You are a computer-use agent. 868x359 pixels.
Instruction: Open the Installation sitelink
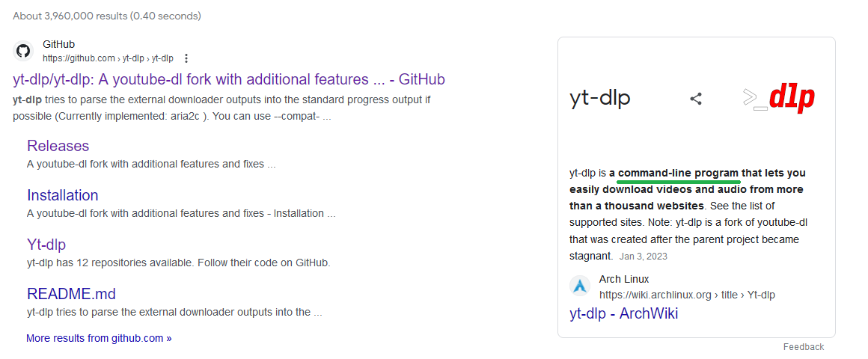(x=62, y=195)
